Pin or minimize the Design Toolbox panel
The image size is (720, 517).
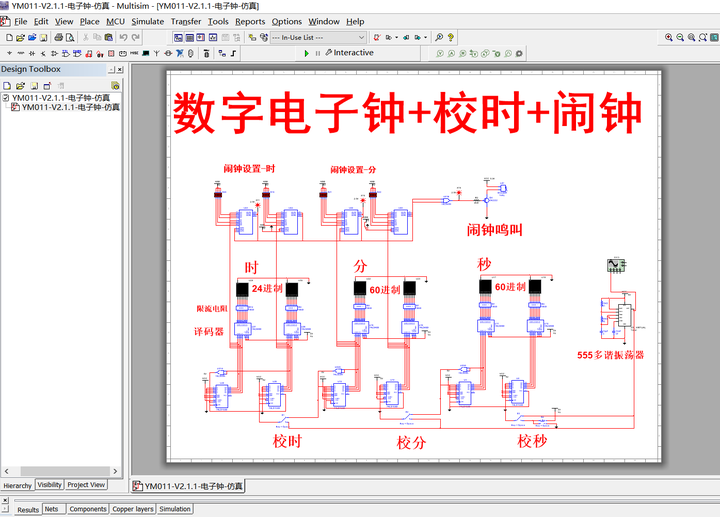(112, 70)
